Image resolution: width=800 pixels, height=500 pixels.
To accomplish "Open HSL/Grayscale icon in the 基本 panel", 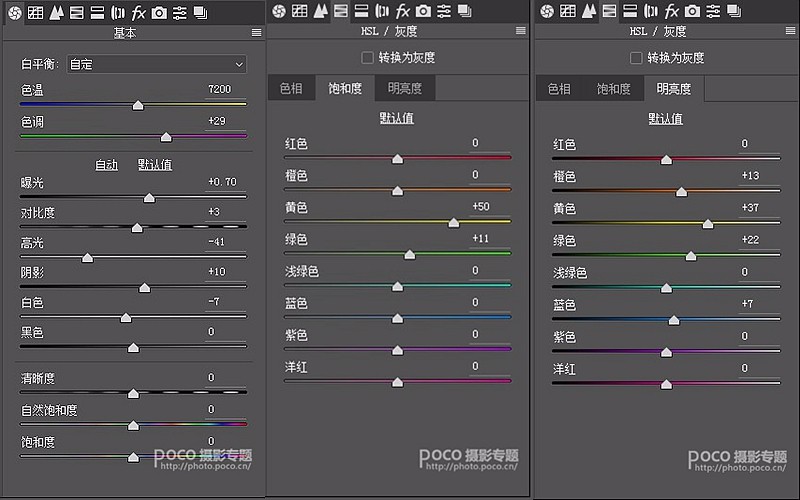I will tap(77, 12).
